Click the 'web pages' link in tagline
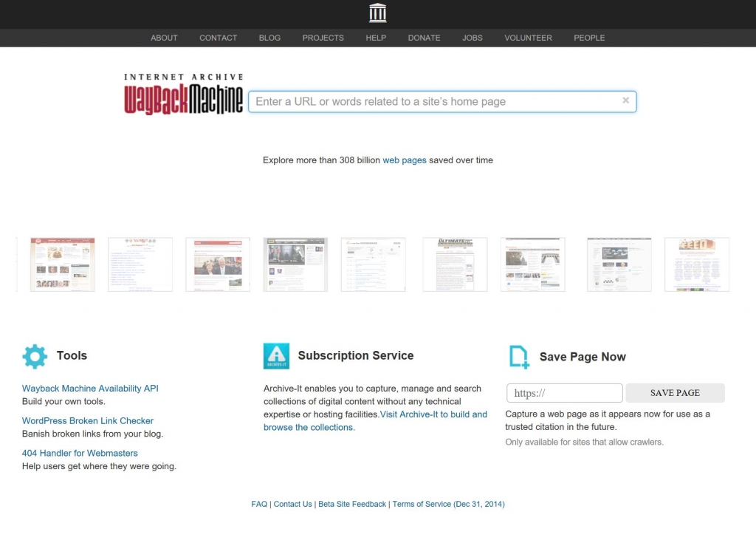This screenshot has width=756, height=543. (x=404, y=160)
